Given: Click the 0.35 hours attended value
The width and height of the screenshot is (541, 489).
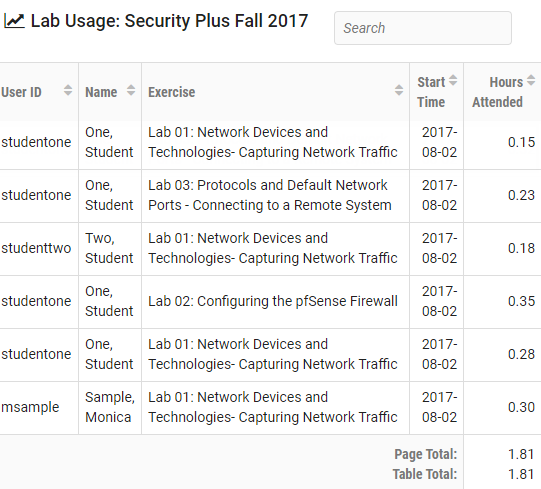Looking at the screenshot, I should pos(521,301).
